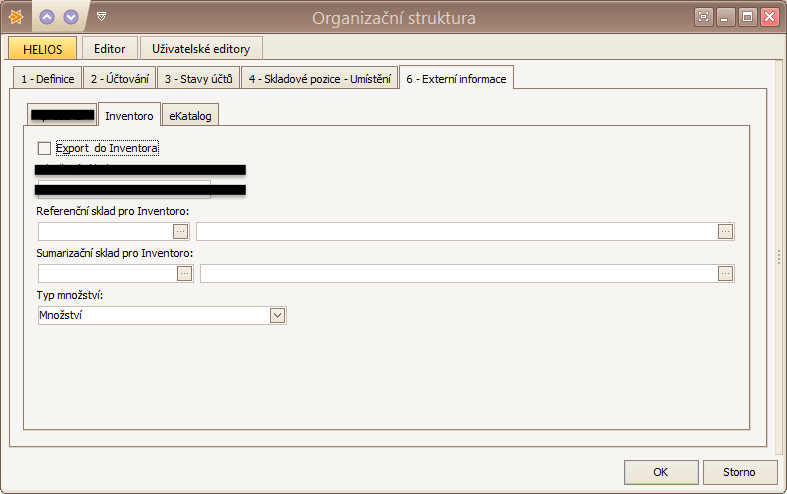
Task: Click the print preview icon in title bar
Action: point(705,17)
